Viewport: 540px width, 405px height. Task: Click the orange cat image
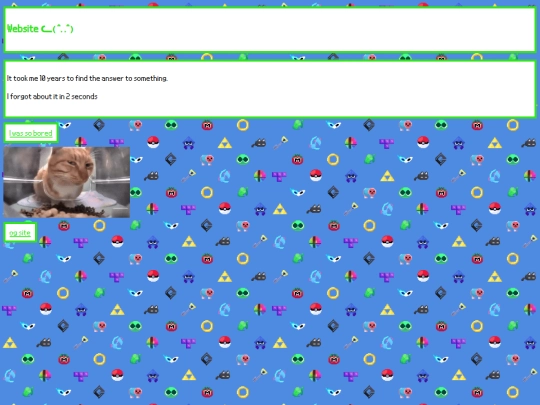pyautogui.click(x=67, y=182)
